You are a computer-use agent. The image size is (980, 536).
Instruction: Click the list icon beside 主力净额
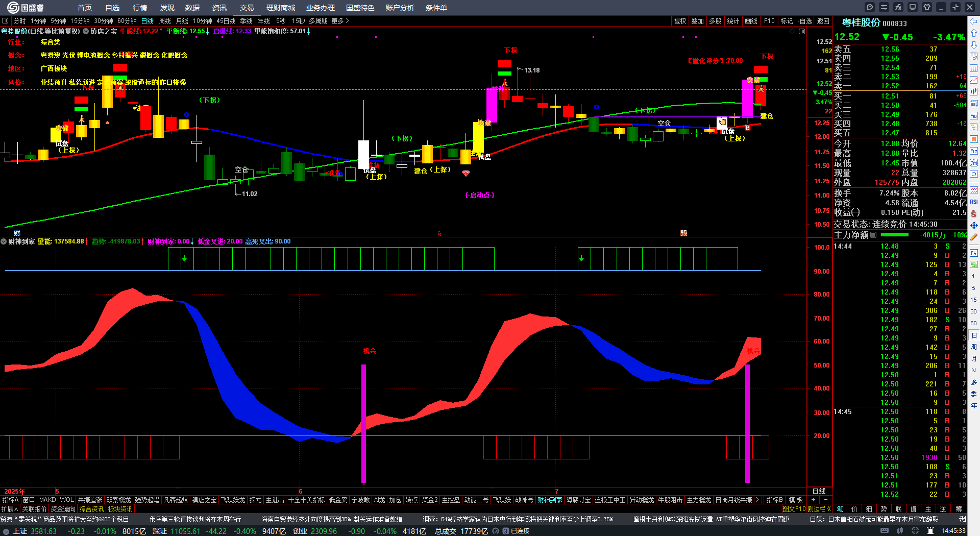pyautogui.click(x=873, y=235)
